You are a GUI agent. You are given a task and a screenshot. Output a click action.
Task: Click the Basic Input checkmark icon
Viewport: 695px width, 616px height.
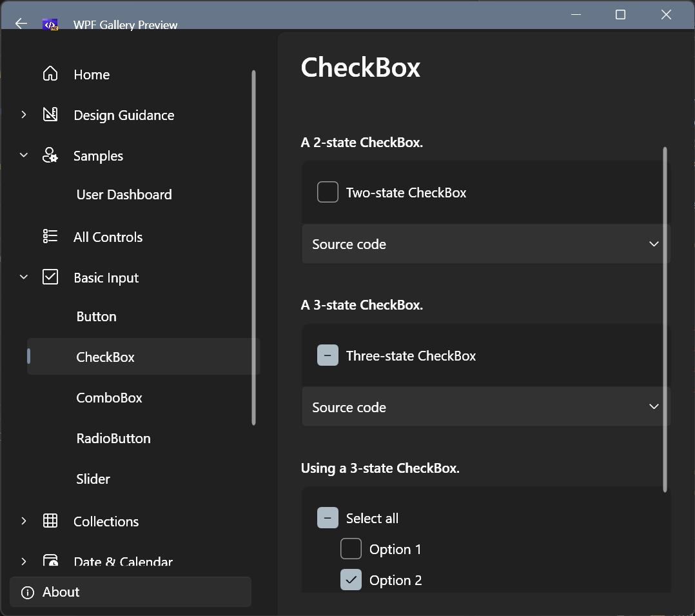point(50,277)
